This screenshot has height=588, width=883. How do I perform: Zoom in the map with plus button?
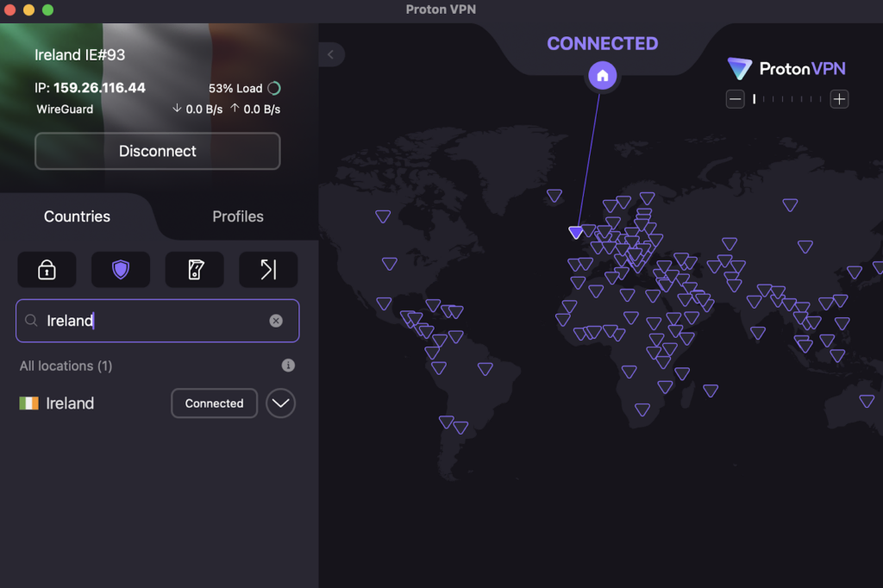pos(839,100)
